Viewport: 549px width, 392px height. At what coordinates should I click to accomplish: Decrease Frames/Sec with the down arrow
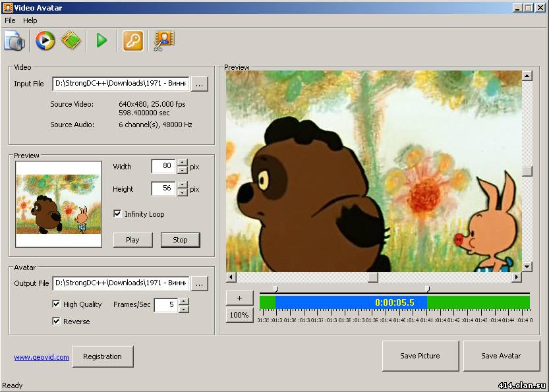pyautogui.click(x=184, y=309)
